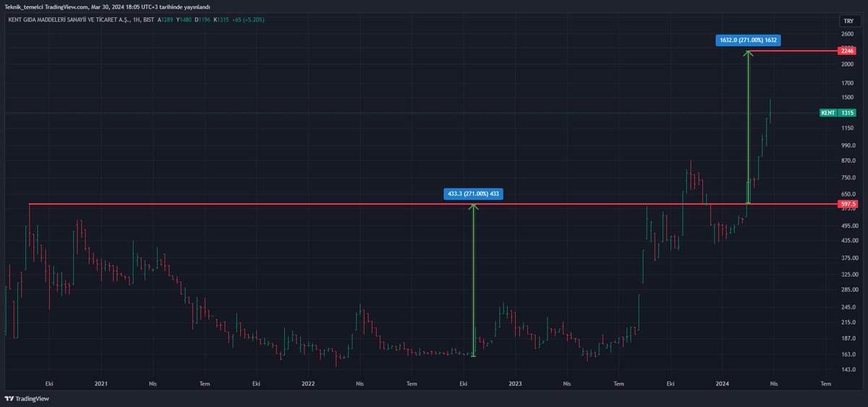
Task: Click the 990.0 price axis label
Action: pyautogui.click(x=848, y=146)
